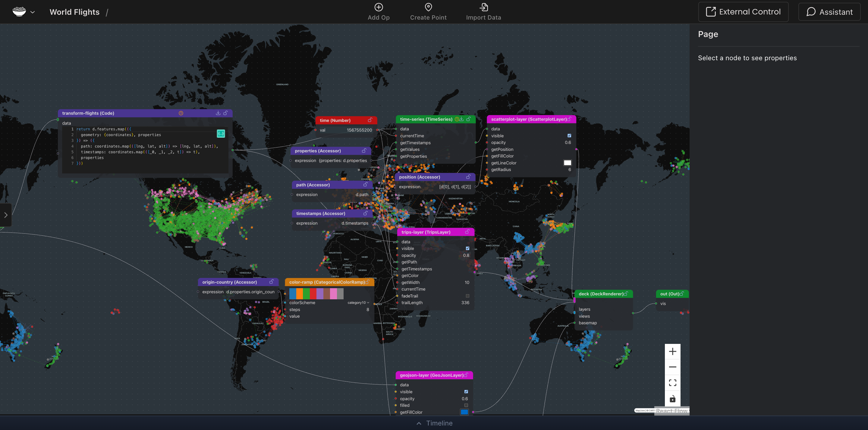This screenshot has width=868, height=430.
Task: Click the teal braces format button in code editor
Action: [221, 134]
